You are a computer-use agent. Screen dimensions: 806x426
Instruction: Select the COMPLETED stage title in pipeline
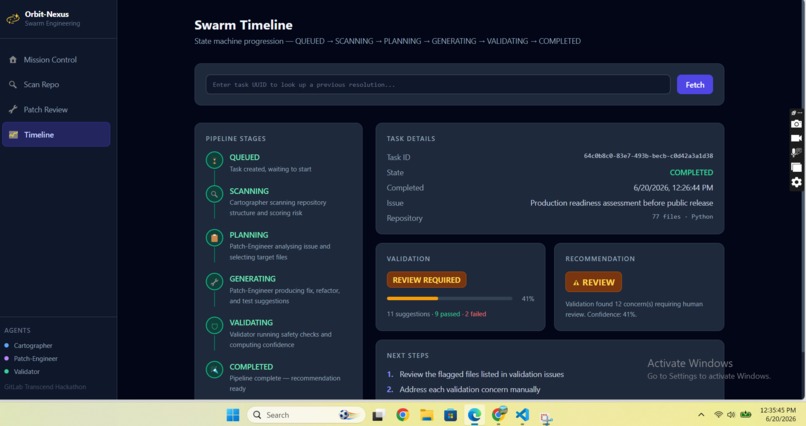251,367
